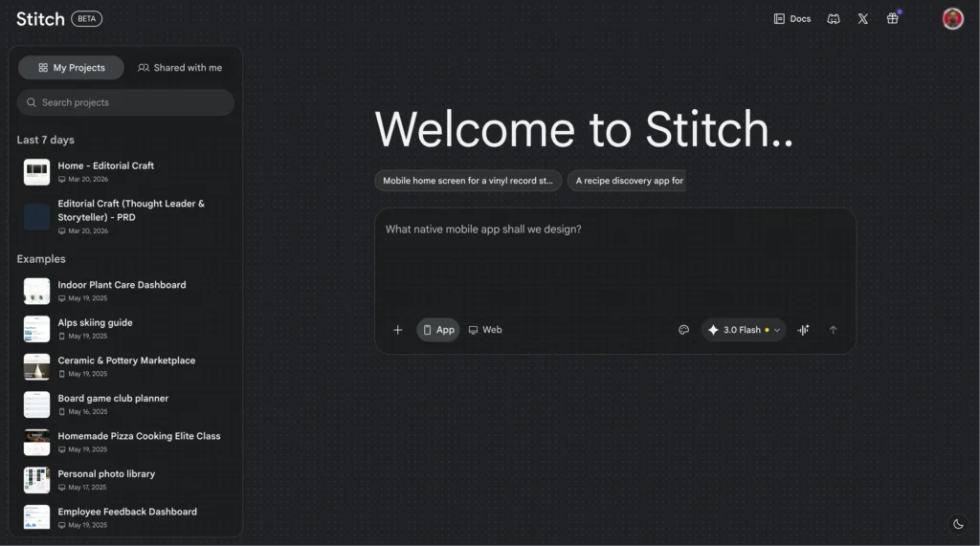Viewport: 980px width, 546px height.
Task: Click the May 16, 2025 date
Action: point(87,412)
